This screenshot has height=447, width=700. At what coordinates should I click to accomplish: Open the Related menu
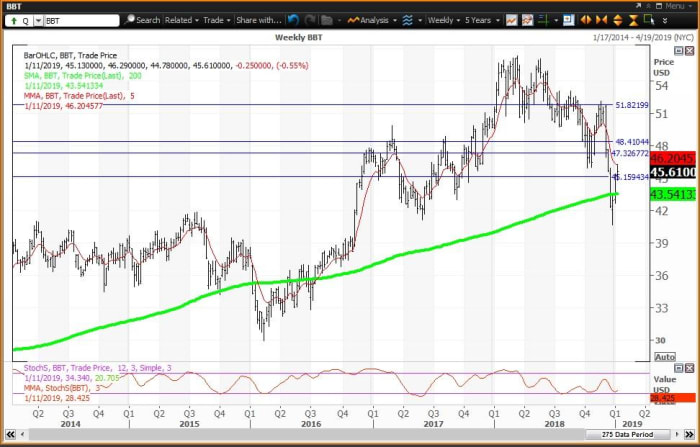tap(181, 19)
